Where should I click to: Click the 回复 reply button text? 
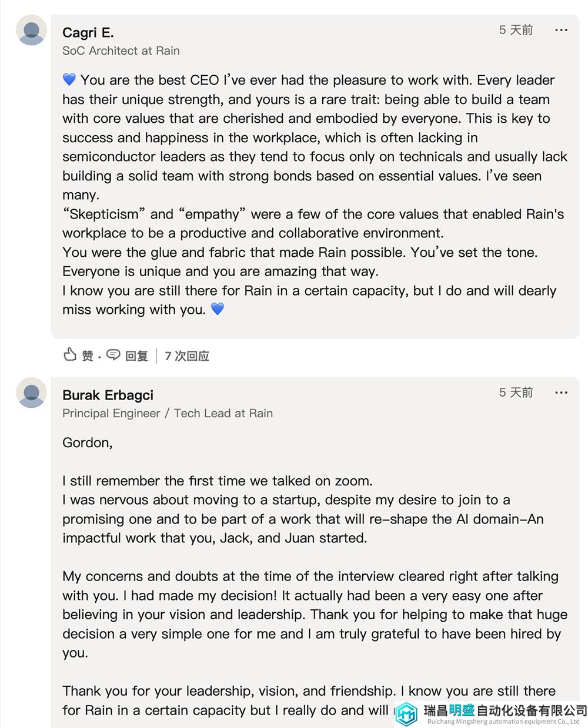tap(136, 355)
